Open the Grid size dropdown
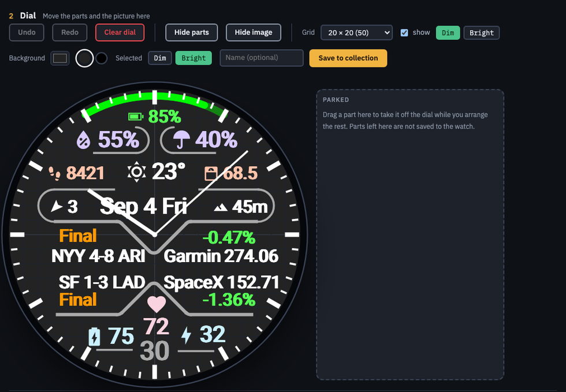 tap(356, 33)
